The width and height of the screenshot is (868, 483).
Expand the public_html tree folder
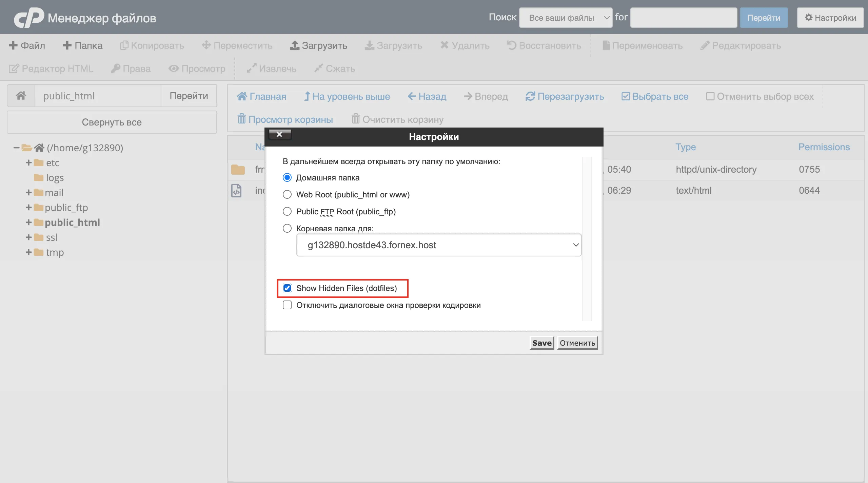coord(28,223)
